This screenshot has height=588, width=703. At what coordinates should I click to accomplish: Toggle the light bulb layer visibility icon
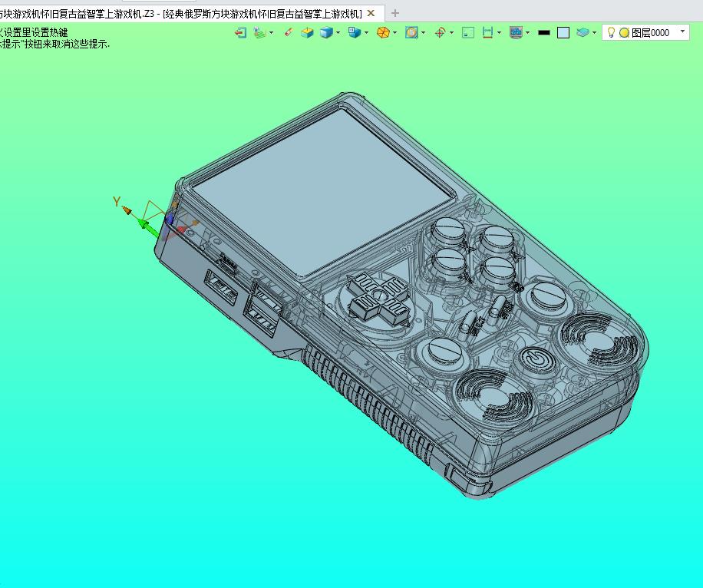pos(611,32)
